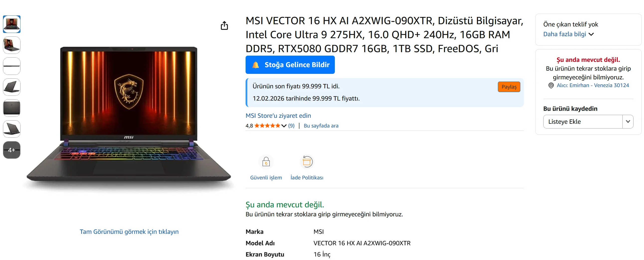Click the orange Paylaş button

click(509, 87)
